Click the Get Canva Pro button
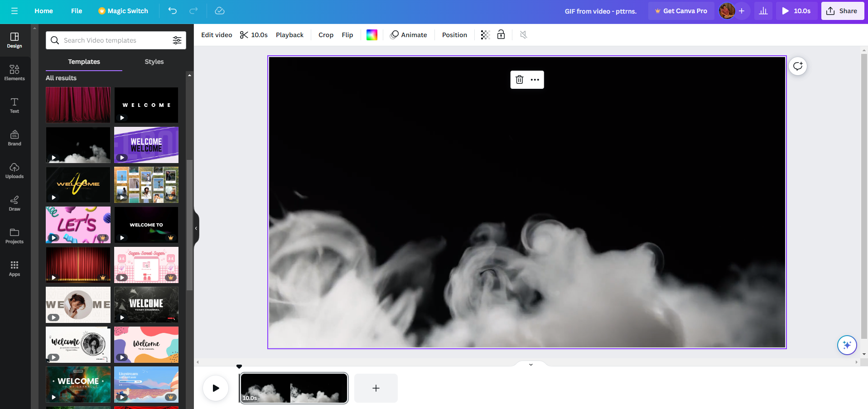Image resolution: width=868 pixels, height=409 pixels. click(681, 11)
